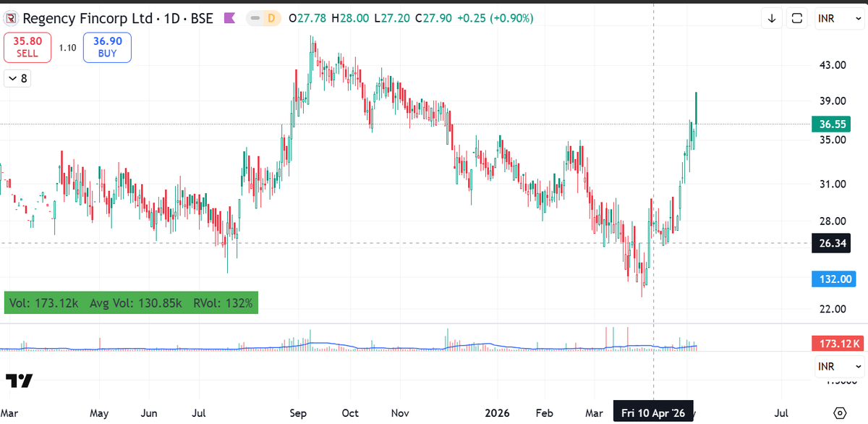Viewport: 868px width, 424px height.
Task: Click the red 173.12 K volume label
Action: (836, 343)
